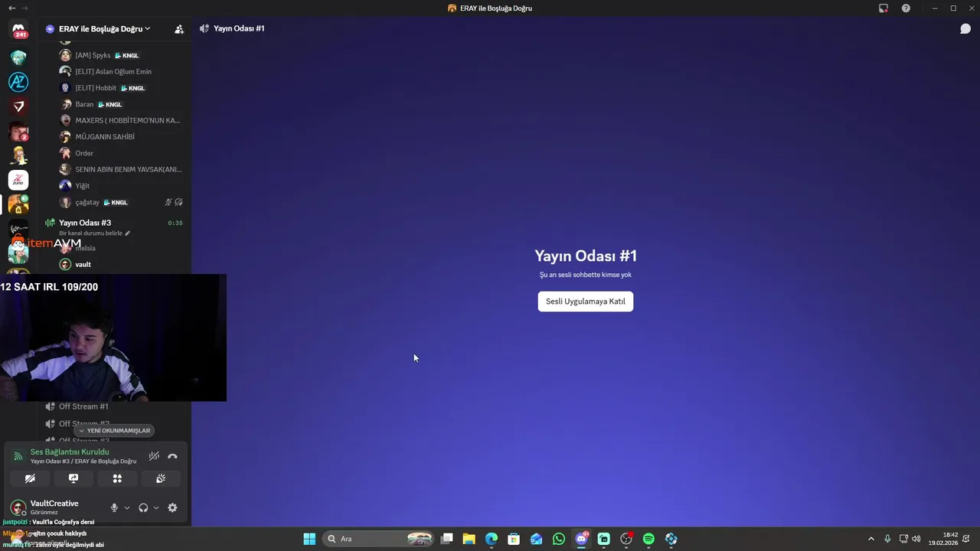The image size is (980, 551).
Task: Open microphone input options arrow
Action: pyautogui.click(x=127, y=507)
